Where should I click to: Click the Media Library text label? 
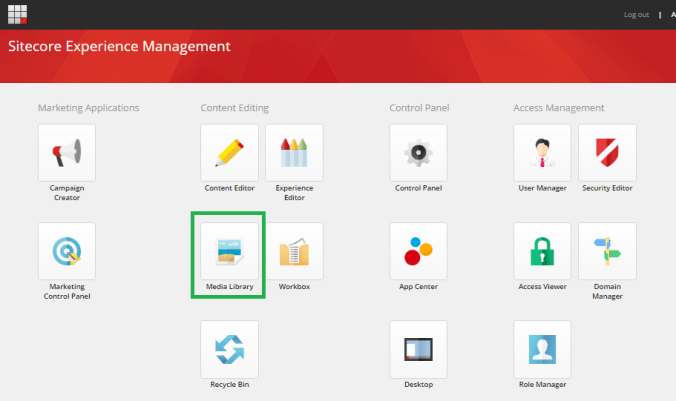229,287
